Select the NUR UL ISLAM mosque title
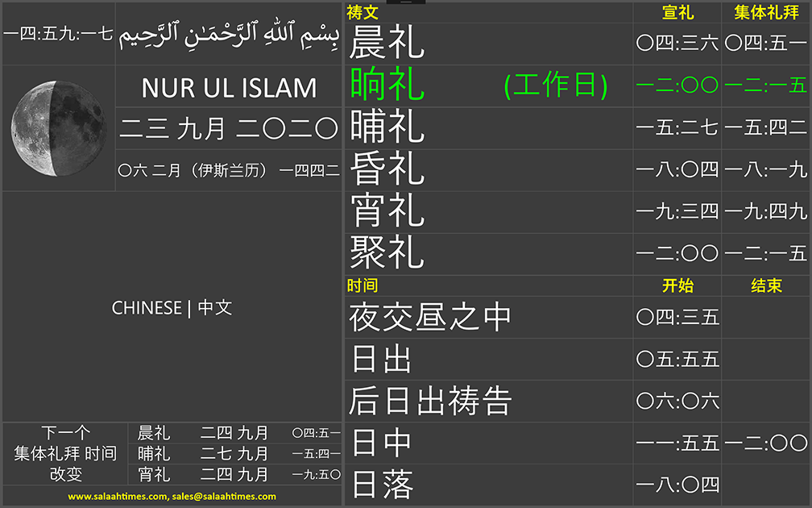The height and width of the screenshot is (508, 812). point(230,88)
